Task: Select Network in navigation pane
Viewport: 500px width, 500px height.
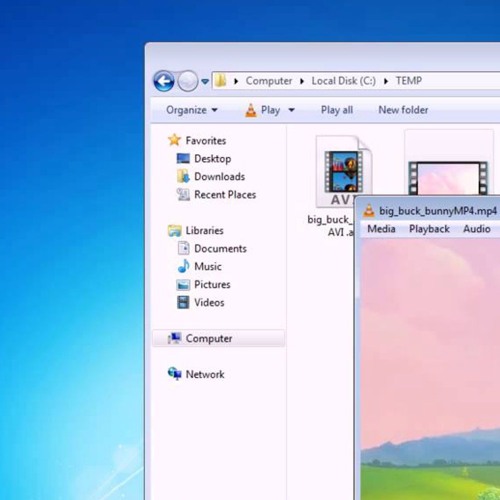Action: pos(205,374)
